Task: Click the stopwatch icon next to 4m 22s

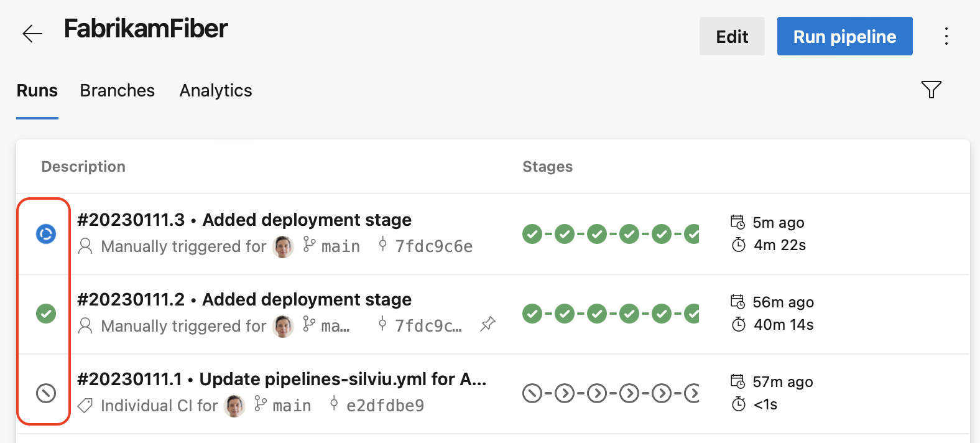Action: click(x=738, y=245)
